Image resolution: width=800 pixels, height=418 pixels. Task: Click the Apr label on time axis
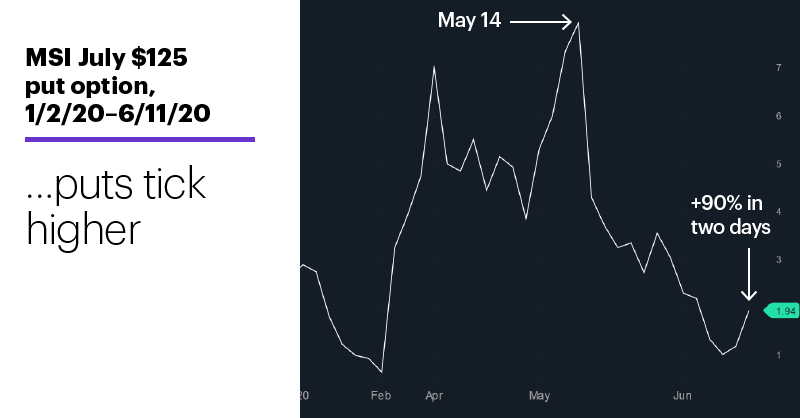[434, 396]
